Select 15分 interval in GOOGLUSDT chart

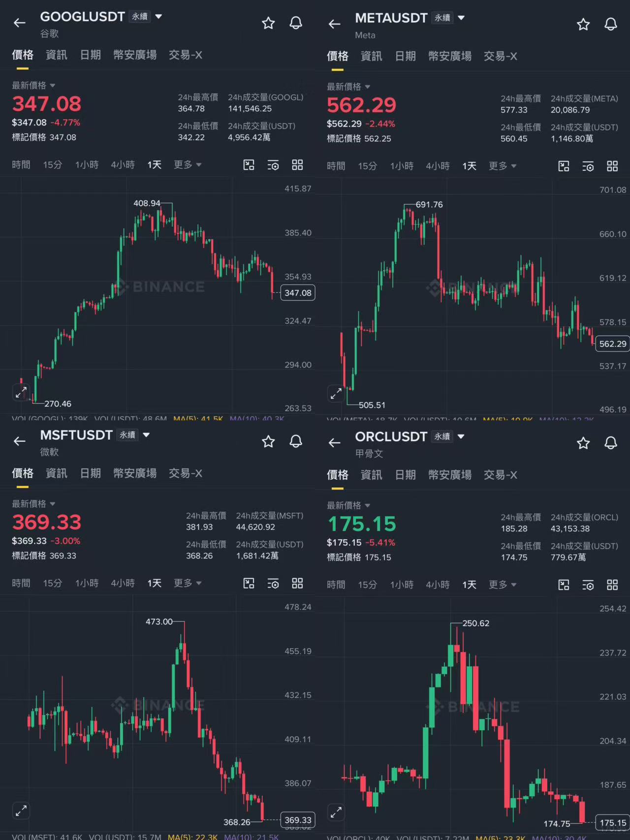tap(53, 165)
